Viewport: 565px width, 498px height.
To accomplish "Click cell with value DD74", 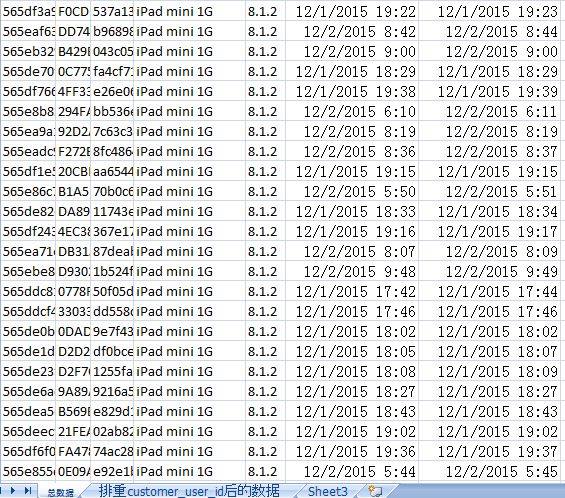I will (x=73, y=32).
